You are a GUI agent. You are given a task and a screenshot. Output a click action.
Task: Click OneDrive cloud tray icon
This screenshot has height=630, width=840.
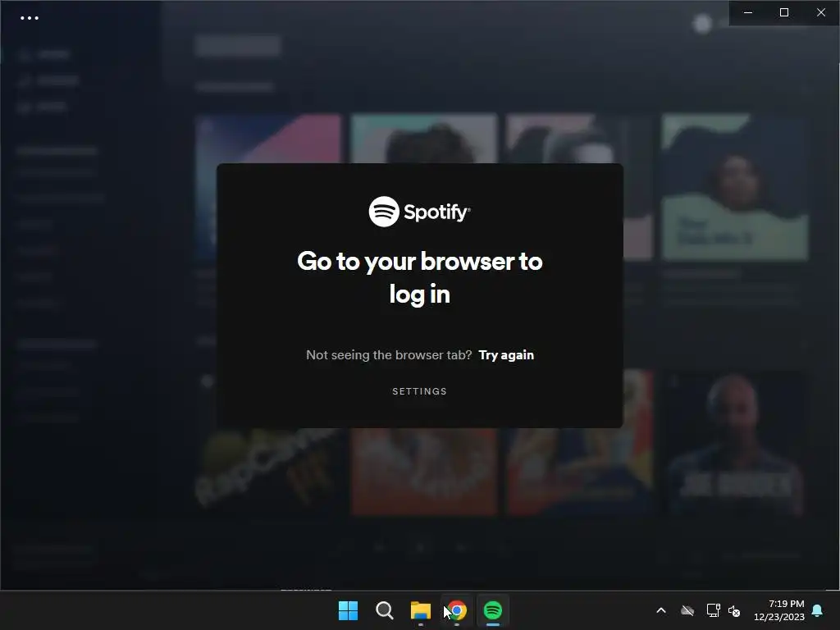[x=687, y=610]
